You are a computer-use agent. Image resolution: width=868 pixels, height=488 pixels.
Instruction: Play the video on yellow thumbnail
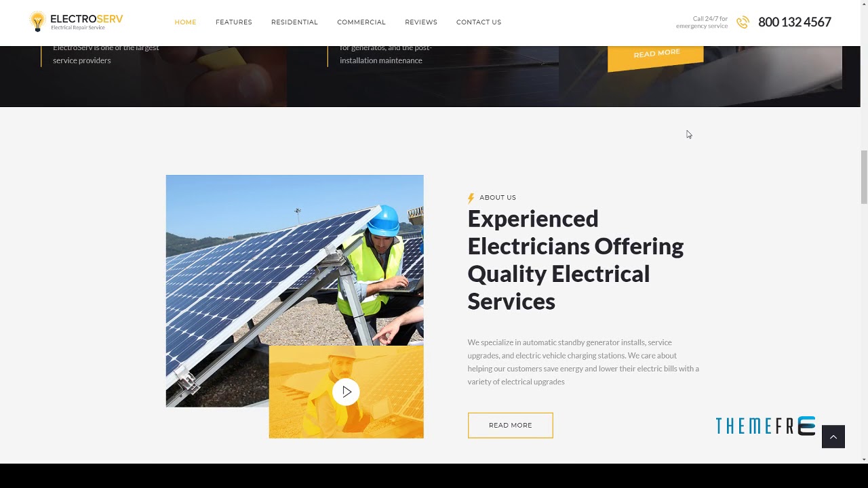pyautogui.click(x=346, y=392)
